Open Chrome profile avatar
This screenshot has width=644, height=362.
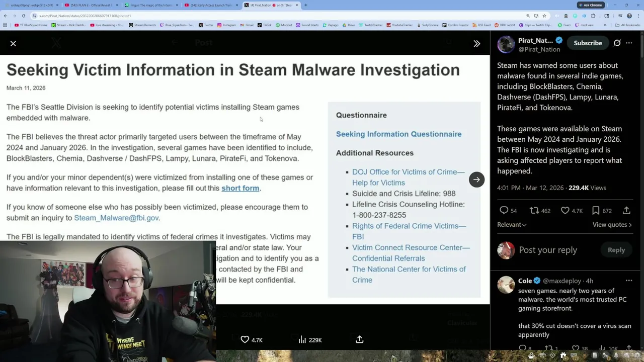[629, 16]
